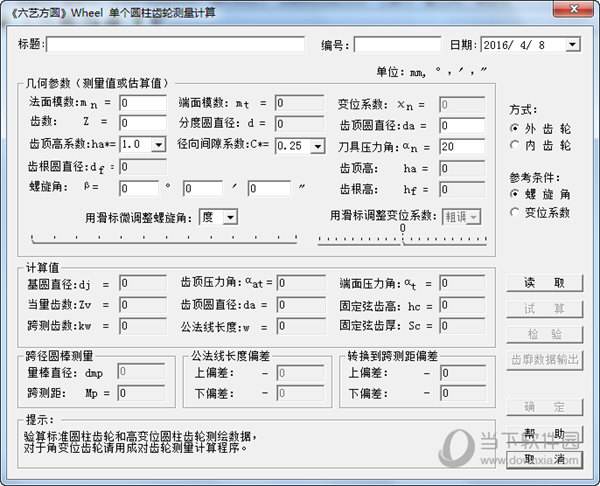Viewport: 600px width, 486px height.
Task: Click into the 标题 title field
Action: [176, 44]
